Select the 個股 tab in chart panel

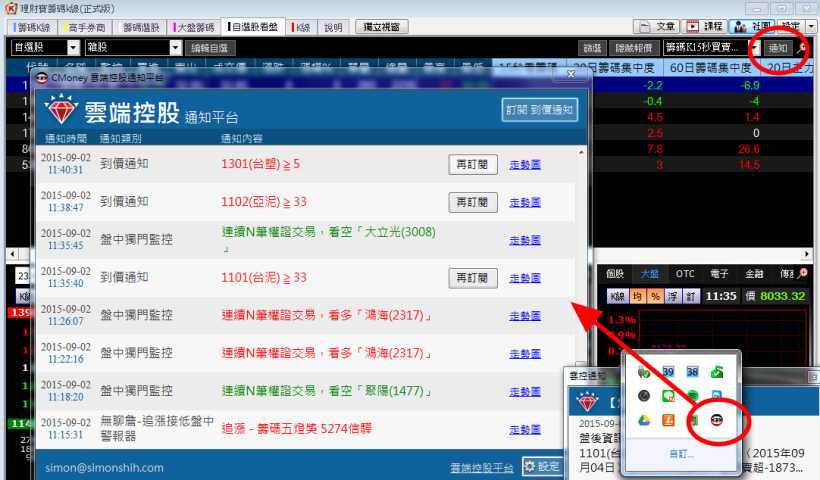click(x=615, y=273)
